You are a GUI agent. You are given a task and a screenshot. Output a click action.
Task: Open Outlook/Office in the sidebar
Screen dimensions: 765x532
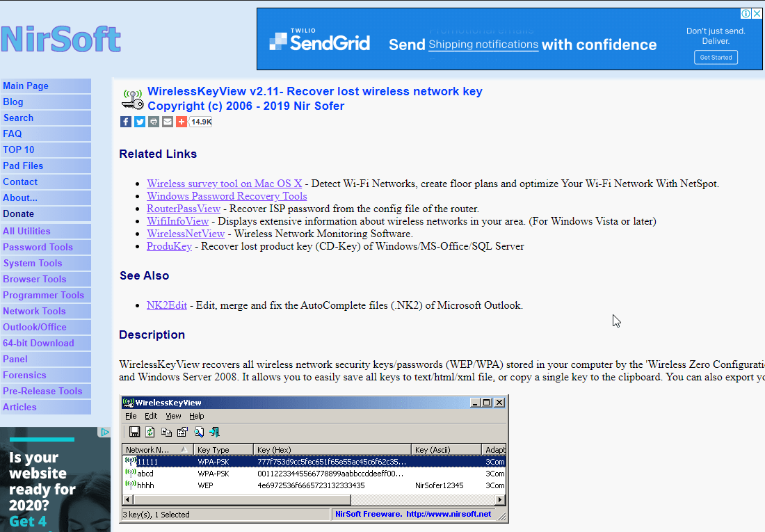46,327
